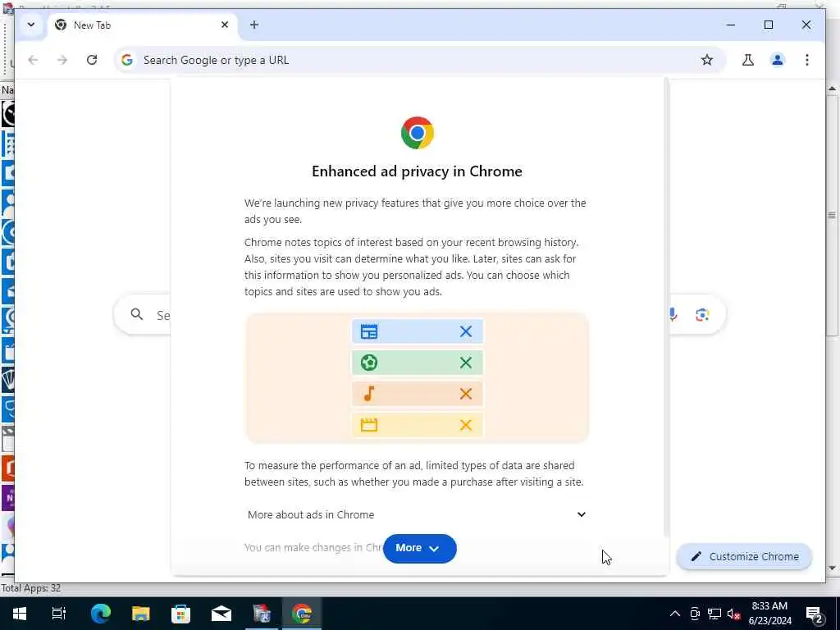Click the Enhanced ad privacy in Chrome heading
Screen dimensions: 840x630
click(x=417, y=171)
